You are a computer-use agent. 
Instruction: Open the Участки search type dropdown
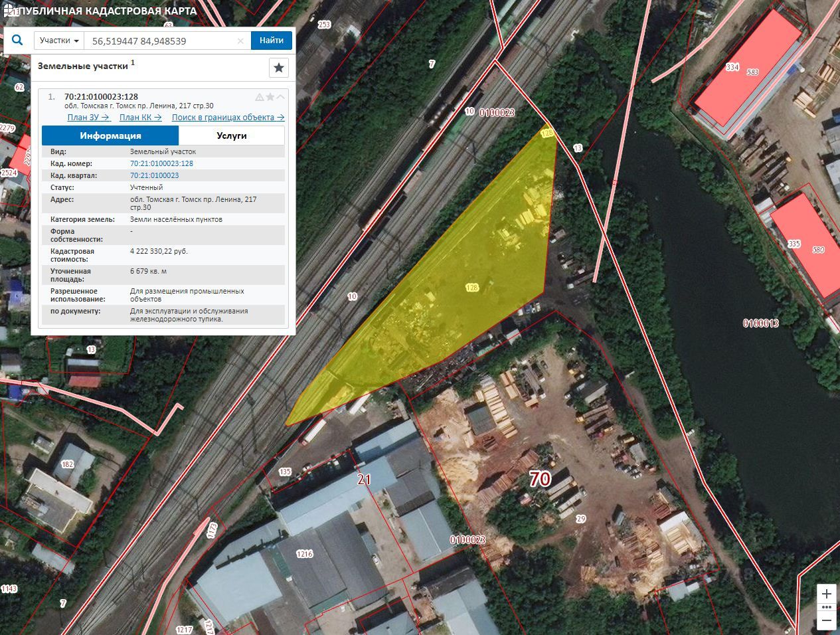point(59,41)
